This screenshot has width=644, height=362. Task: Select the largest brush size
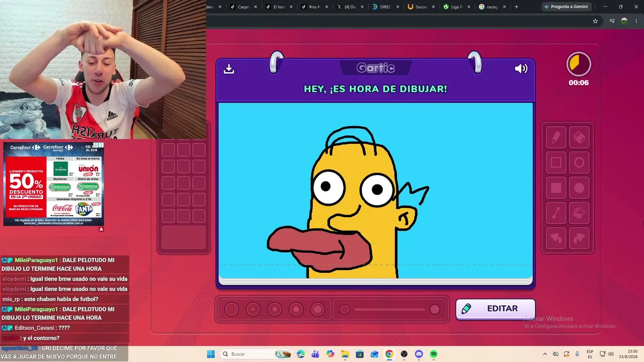pos(318,309)
